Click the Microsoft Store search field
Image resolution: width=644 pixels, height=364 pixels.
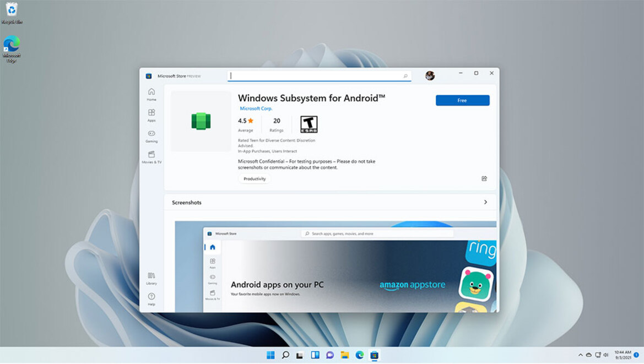pyautogui.click(x=320, y=76)
